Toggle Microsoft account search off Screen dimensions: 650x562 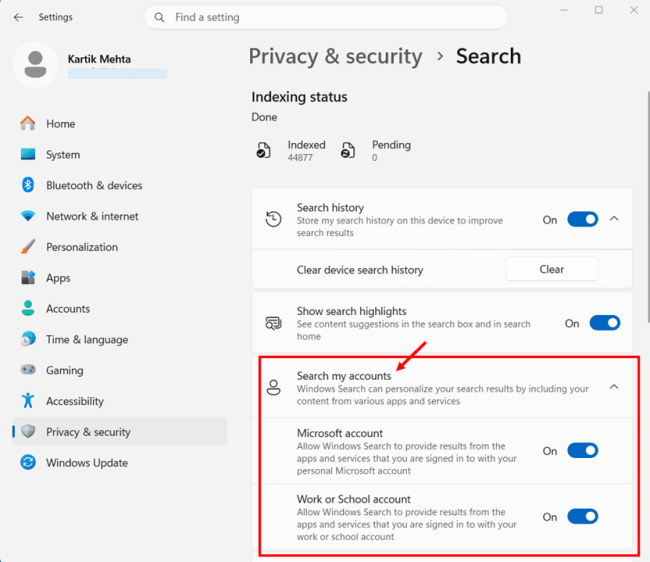click(582, 451)
